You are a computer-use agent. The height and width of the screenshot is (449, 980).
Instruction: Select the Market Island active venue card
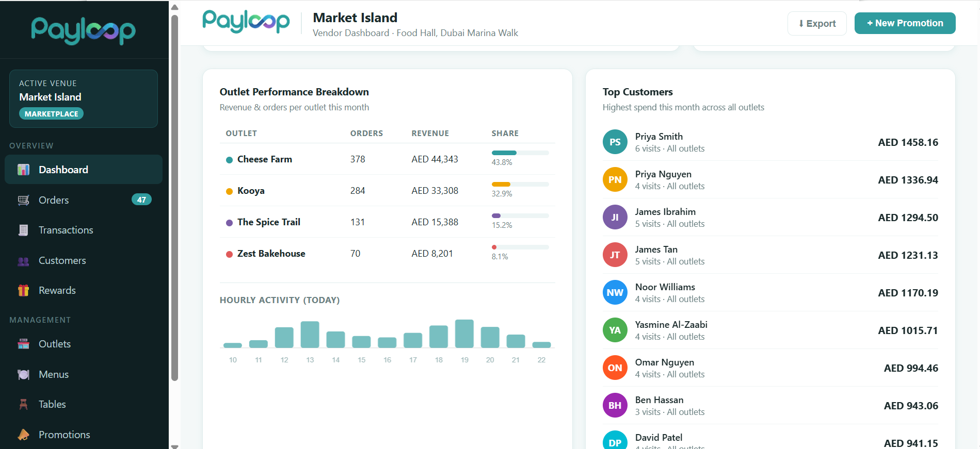84,98
